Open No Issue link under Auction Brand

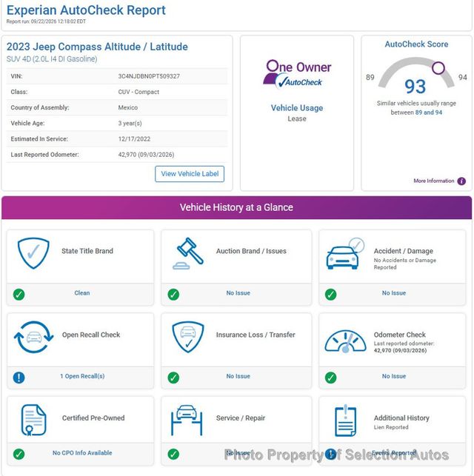[238, 293]
